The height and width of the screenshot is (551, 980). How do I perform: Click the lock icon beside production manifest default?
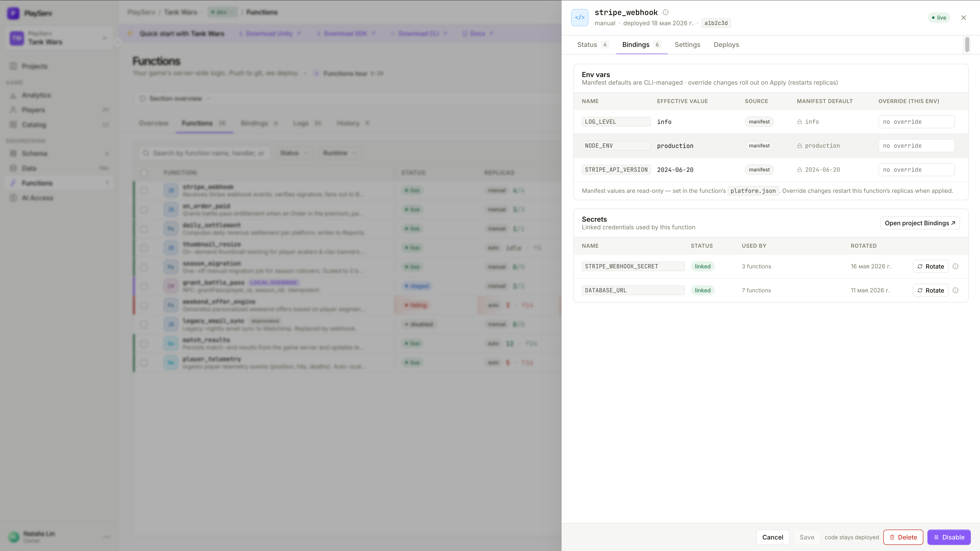(799, 146)
